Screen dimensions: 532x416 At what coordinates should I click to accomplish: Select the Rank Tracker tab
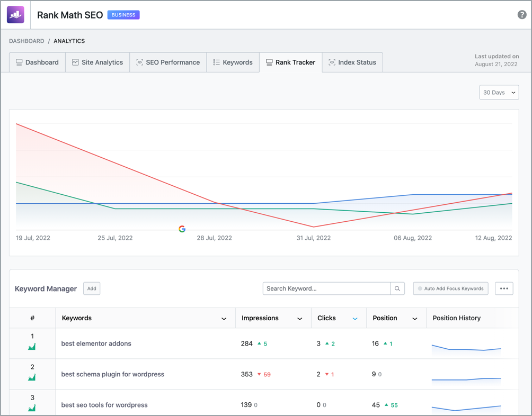(x=291, y=62)
